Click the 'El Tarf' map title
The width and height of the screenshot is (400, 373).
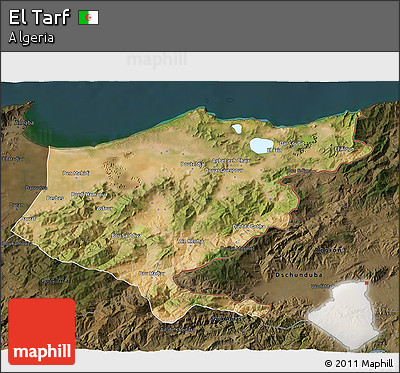pos(39,17)
